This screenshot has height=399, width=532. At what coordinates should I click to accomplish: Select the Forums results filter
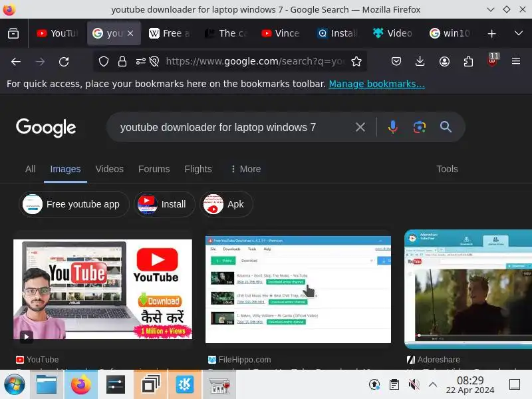click(154, 169)
